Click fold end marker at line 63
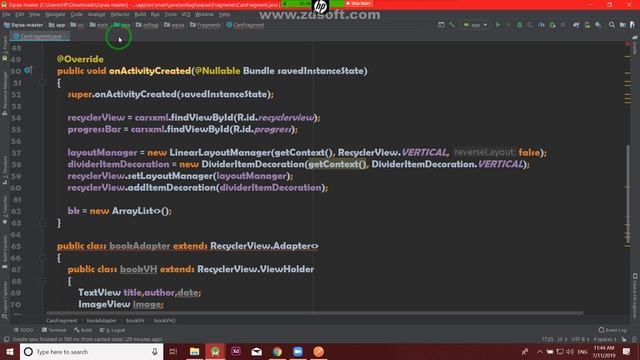This screenshot has height=360, width=640. tap(42, 223)
